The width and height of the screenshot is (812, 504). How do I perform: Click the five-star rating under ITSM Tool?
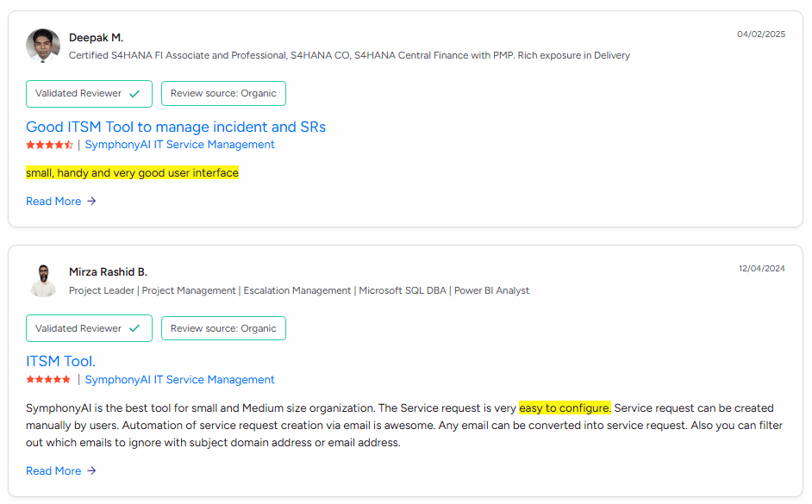tap(48, 380)
